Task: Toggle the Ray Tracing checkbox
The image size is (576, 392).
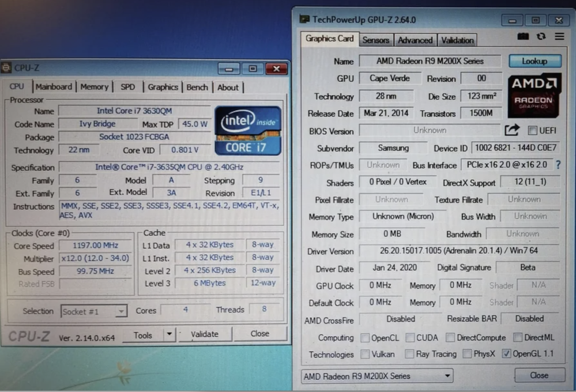Action: 409,354
